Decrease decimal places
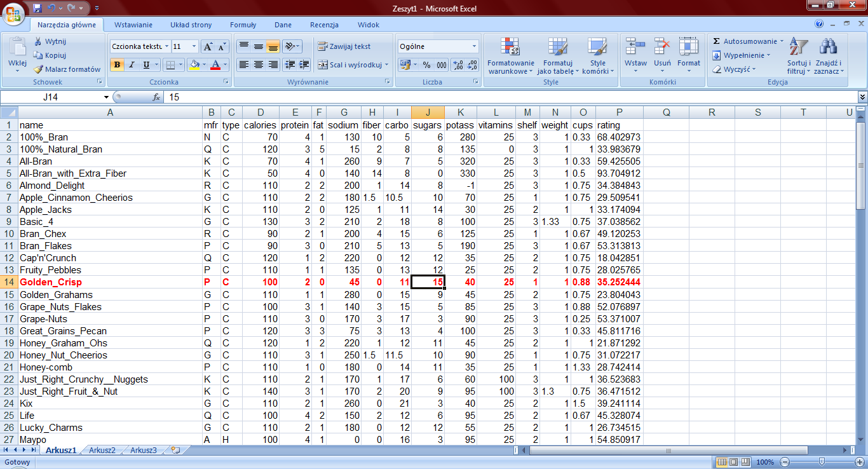 [x=472, y=65]
